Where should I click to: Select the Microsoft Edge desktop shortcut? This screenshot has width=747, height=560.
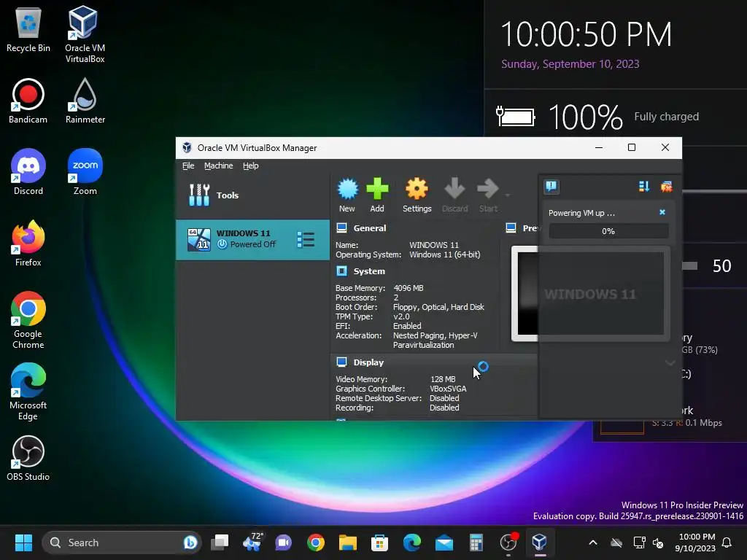[x=28, y=392]
